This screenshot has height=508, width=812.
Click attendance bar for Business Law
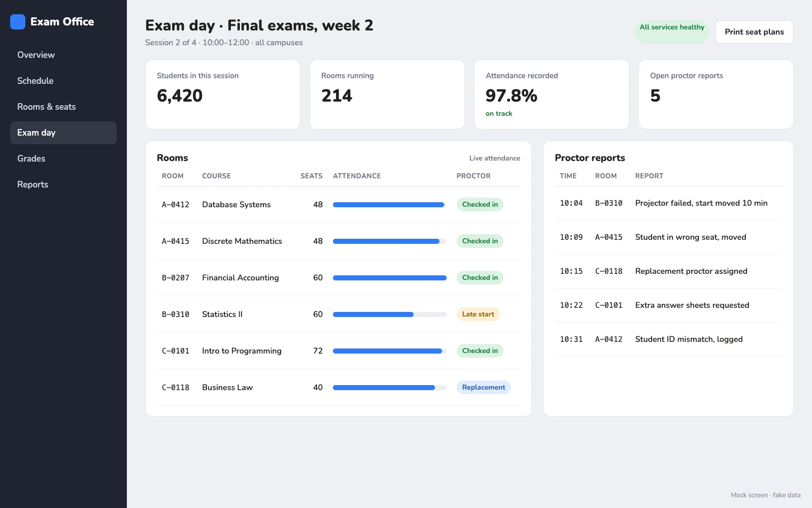tap(390, 388)
